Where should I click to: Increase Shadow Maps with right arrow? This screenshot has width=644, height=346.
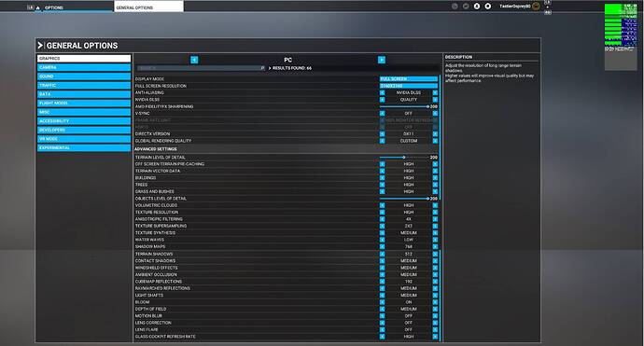pyautogui.click(x=435, y=246)
